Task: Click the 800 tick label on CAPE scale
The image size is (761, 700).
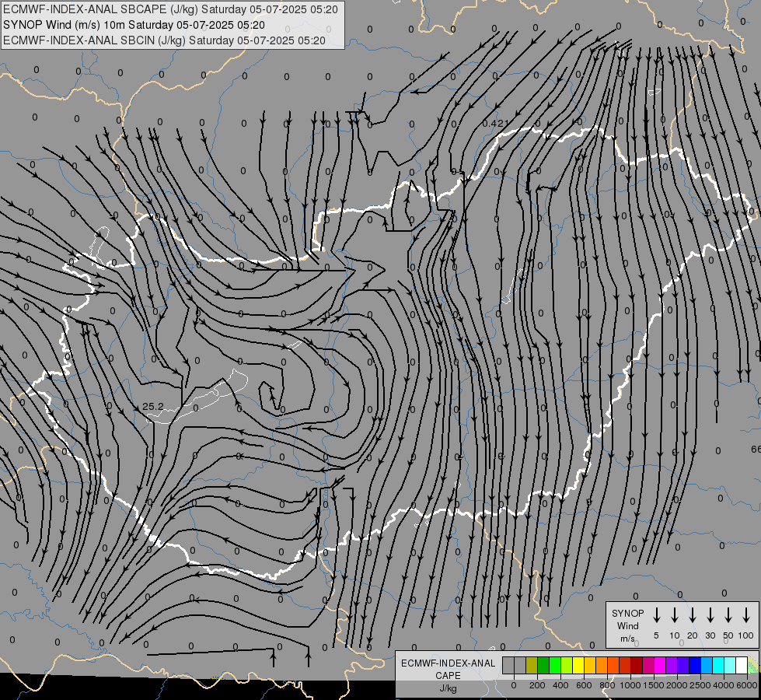Action: pos(607,685)
